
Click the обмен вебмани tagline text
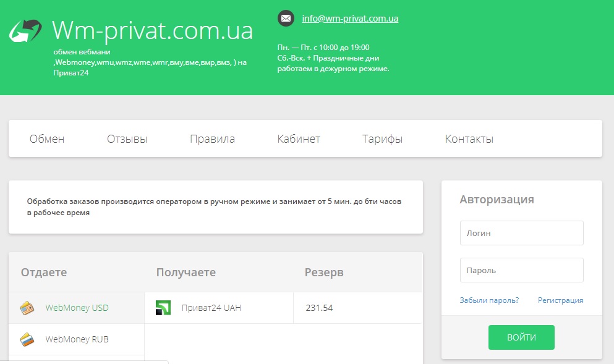click(150, 62)
